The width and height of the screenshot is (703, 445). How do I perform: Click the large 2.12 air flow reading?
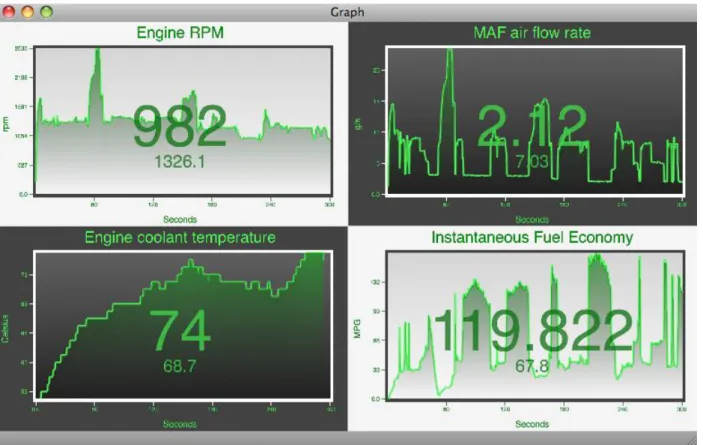[532, 126]
